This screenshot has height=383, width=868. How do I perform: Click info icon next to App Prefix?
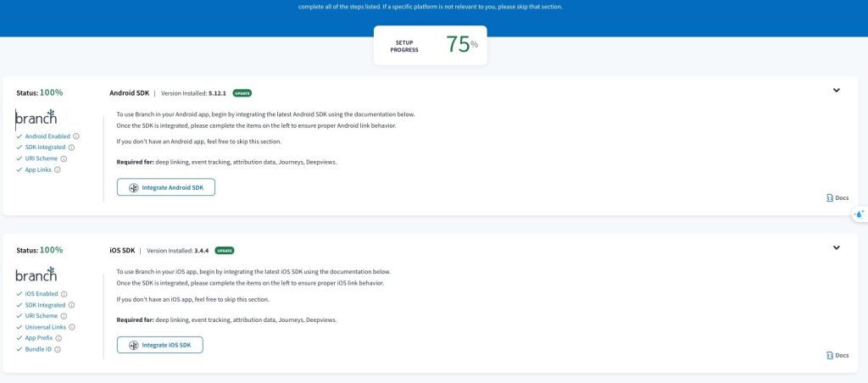click(x=58, y=338)
